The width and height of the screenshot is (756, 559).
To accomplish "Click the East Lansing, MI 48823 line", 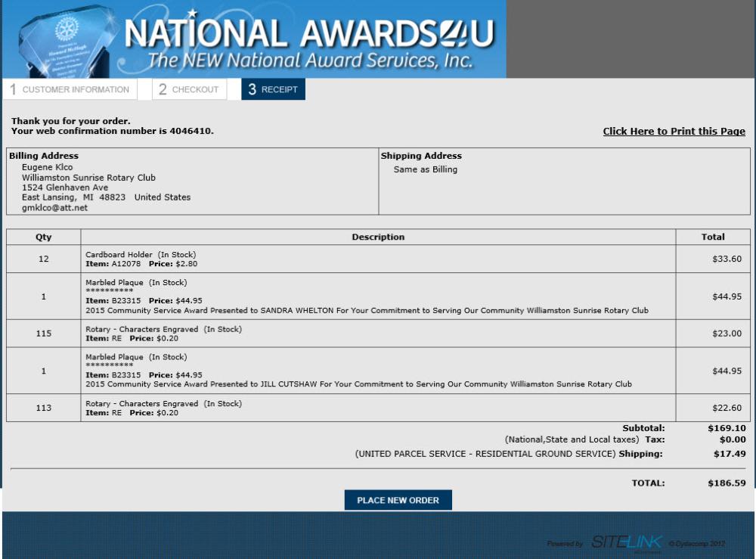I will coord(106,197).
